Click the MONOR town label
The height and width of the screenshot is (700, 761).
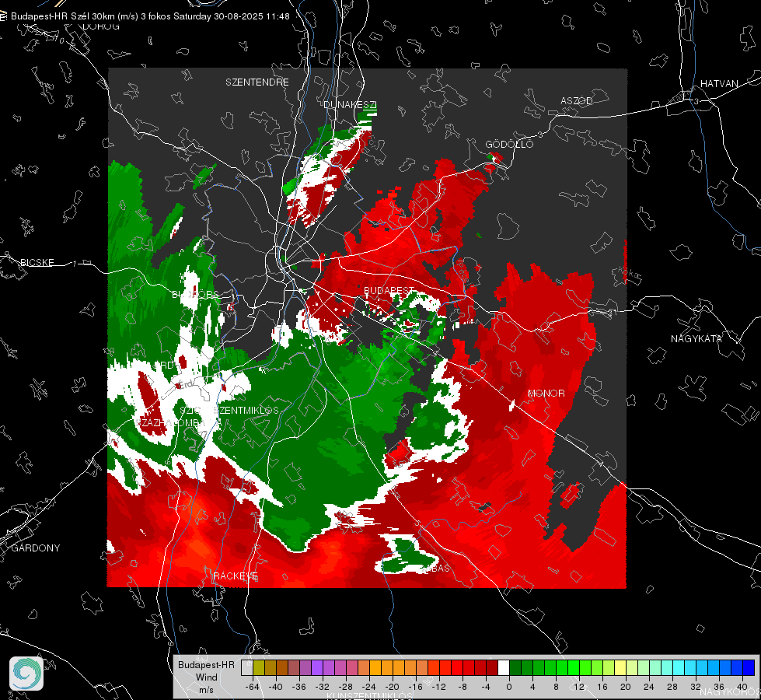[x=546, y=393]
